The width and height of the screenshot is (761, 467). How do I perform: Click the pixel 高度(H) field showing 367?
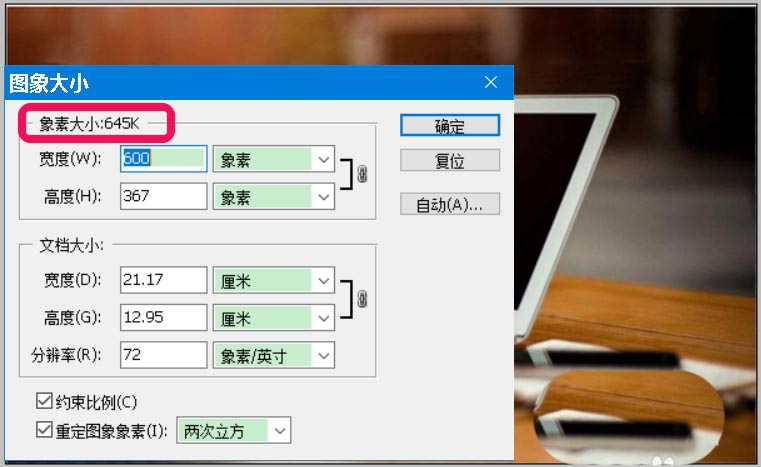click(163, 196)
